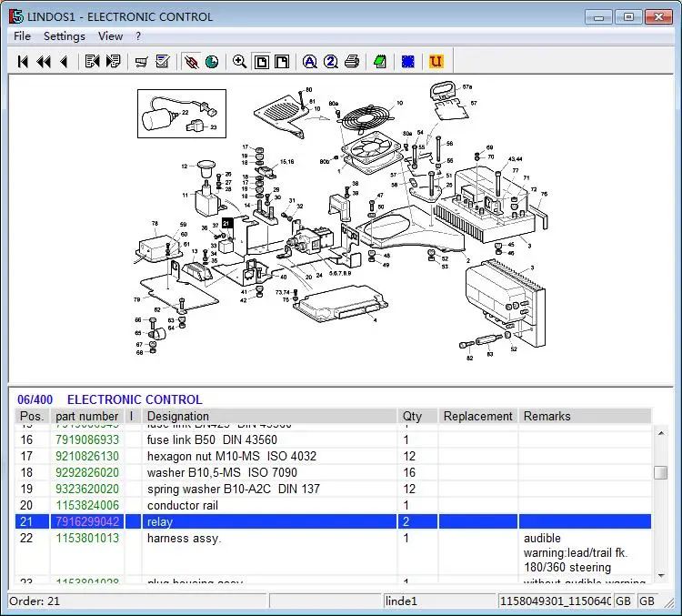Image resolution: width=682 pixels, height=616 pixels.
Task: Click quantity 16 in washer row
Action: click(x=409, y=472)
